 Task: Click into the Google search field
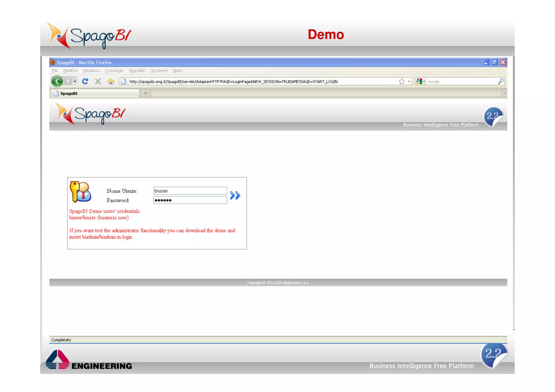point(462,81)
